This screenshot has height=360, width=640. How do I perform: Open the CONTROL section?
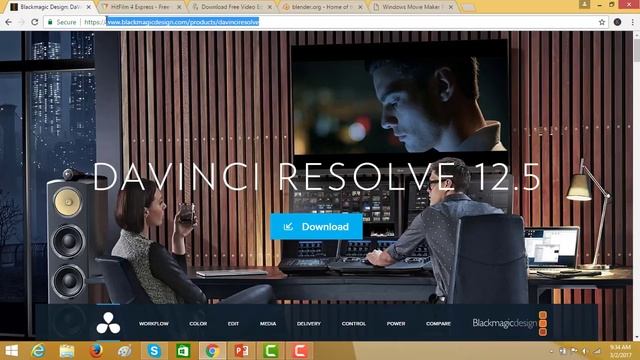tap(354, 324)
